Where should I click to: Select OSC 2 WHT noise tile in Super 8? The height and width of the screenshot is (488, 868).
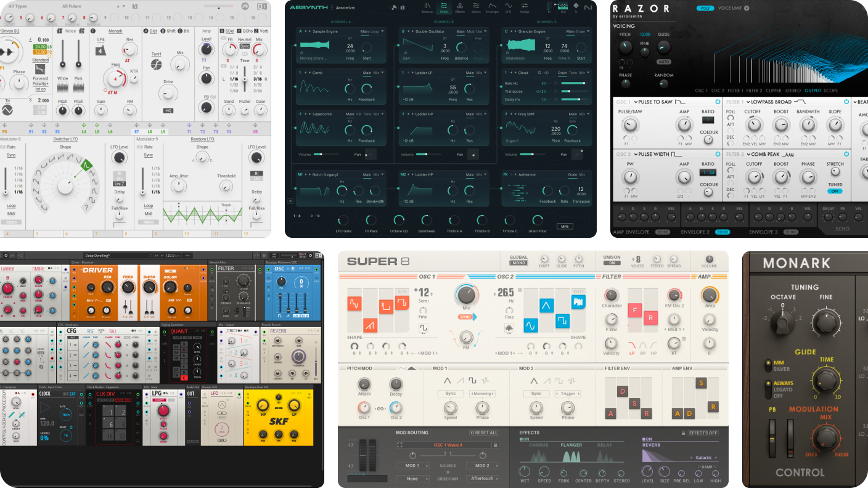(578, 302)
